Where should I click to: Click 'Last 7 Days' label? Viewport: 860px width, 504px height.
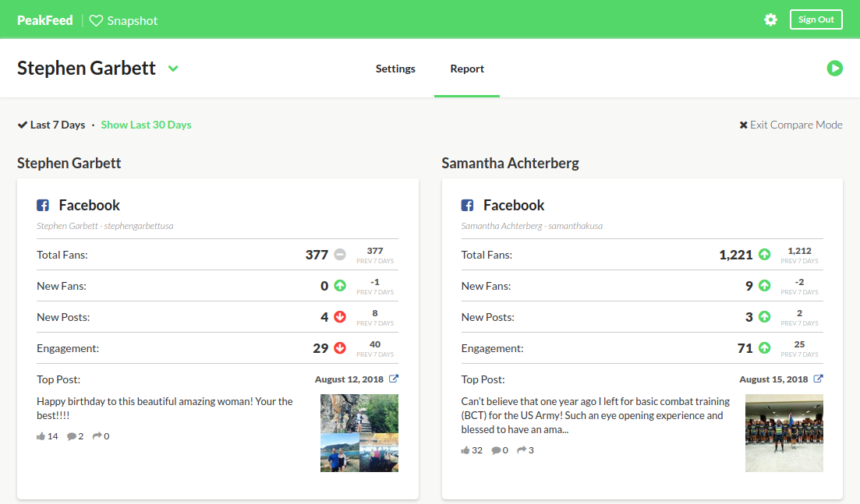tap(58, 125)
